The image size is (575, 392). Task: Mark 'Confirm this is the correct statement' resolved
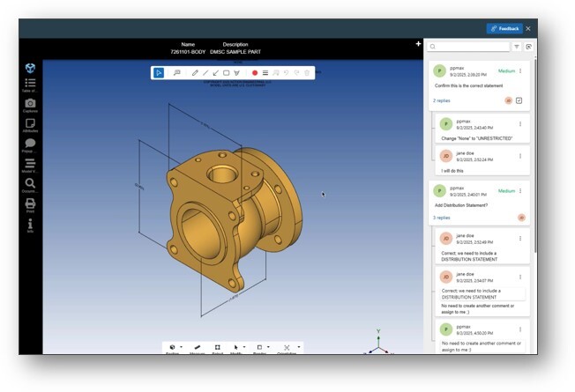[519, 100]
